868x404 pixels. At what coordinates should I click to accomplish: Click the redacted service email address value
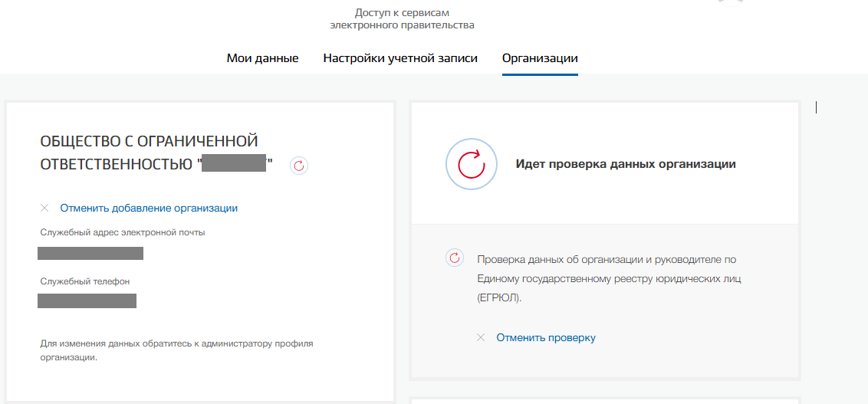tap(90, 254)
